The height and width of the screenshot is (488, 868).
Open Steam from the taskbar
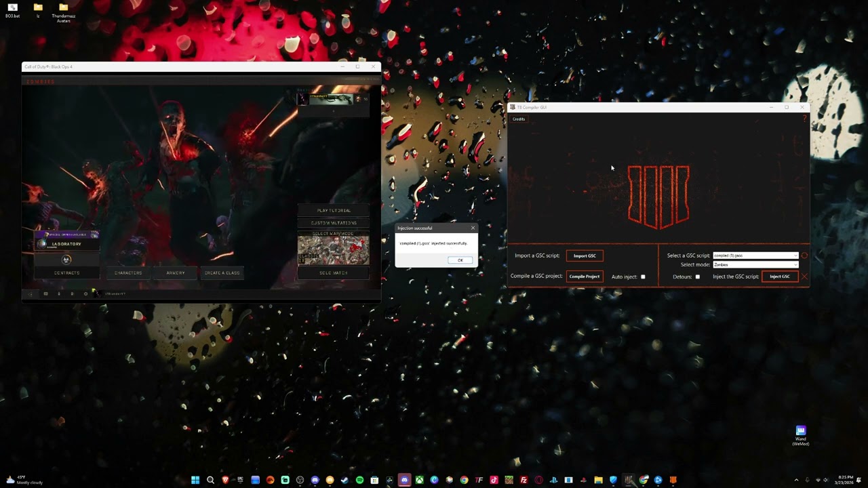[x=344, y=480]
